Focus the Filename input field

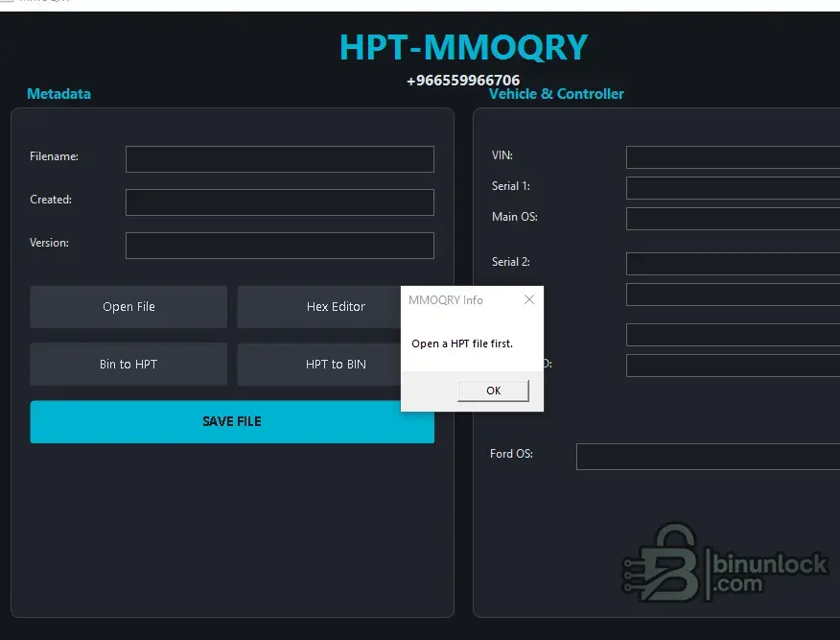point(280,159)
